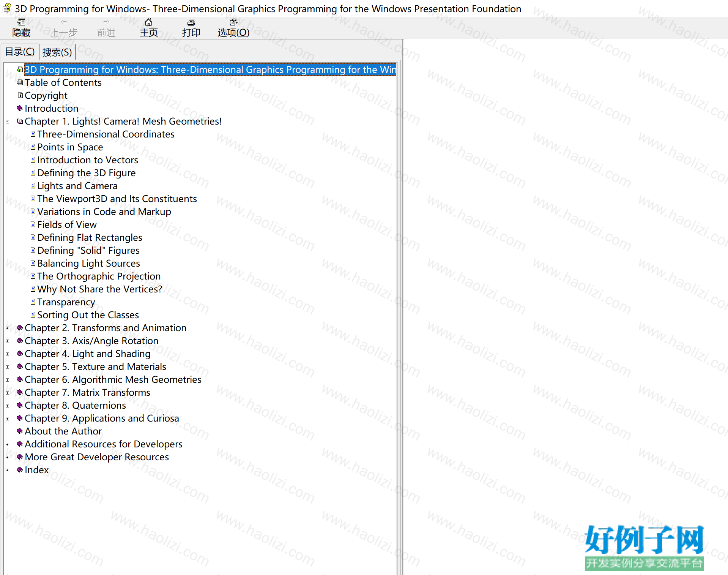The width and height of the screenshot is (728, 575).
Task: Click the book icon beside About the Author
Action: pos(20,431)
